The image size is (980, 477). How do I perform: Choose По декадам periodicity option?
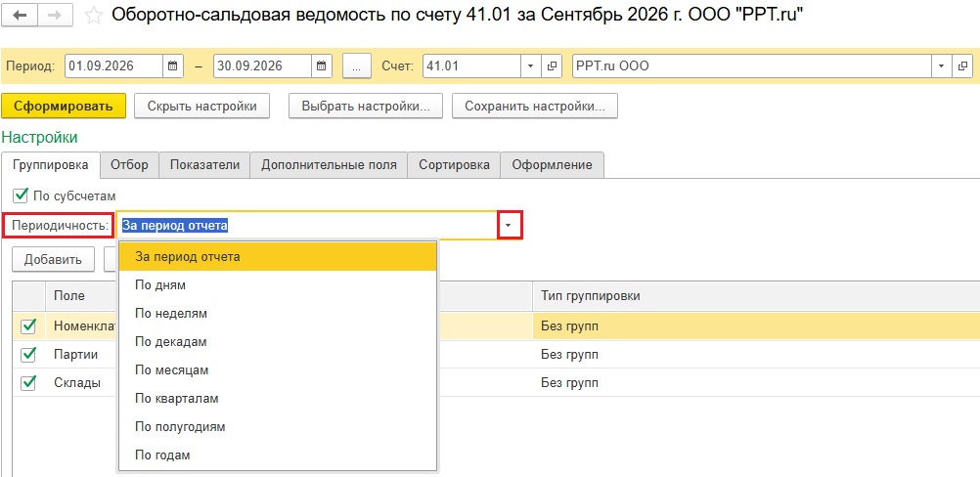point(278,342)
